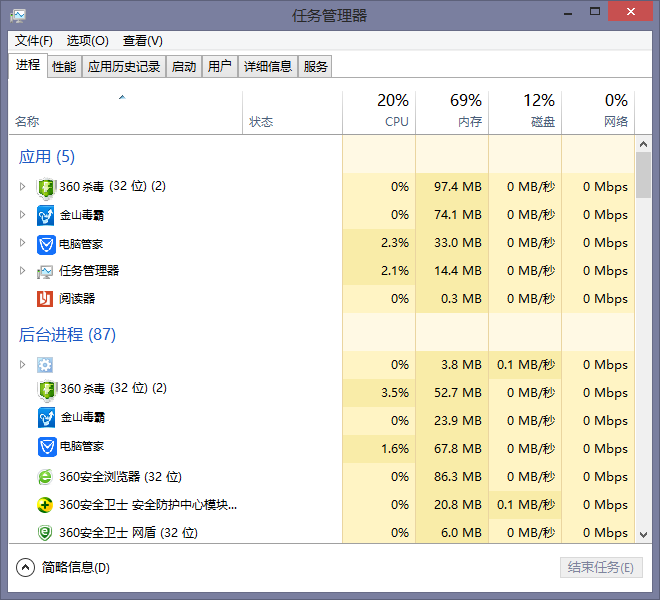Close the 任务管理器 window
Screen dimensions: 660x600
click(x=630, y=11)
